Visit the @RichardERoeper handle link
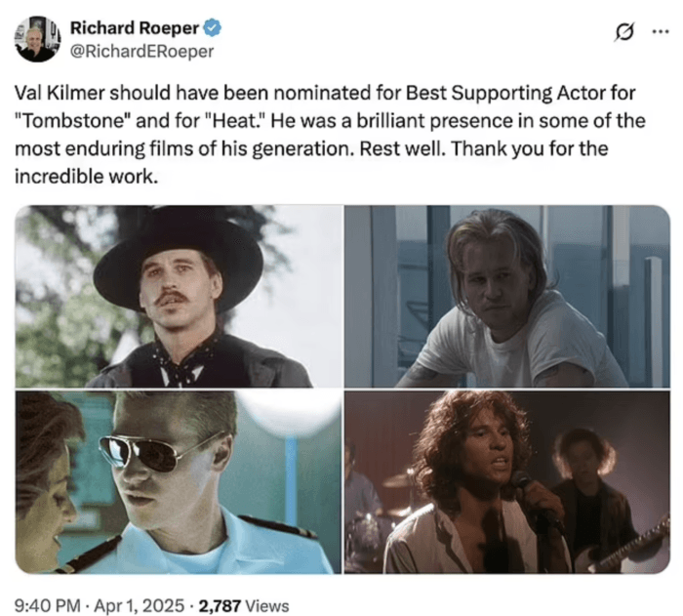683x616 pixels. 142,52
